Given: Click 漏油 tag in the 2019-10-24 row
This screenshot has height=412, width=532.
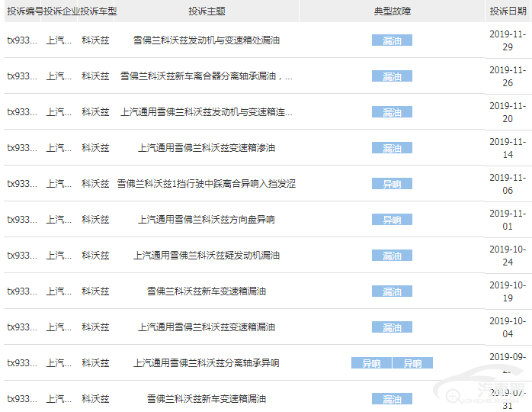Looking at the screenshot, I should tap(392, 256).
